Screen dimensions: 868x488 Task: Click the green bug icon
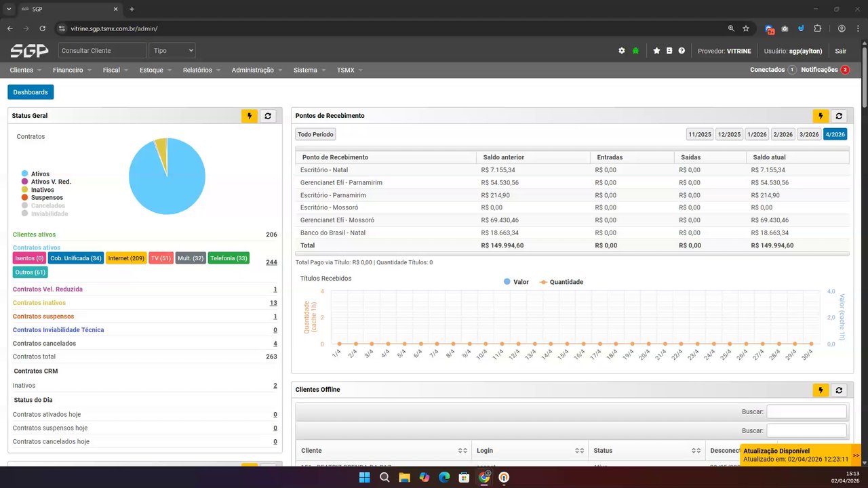tap(635, 51)
